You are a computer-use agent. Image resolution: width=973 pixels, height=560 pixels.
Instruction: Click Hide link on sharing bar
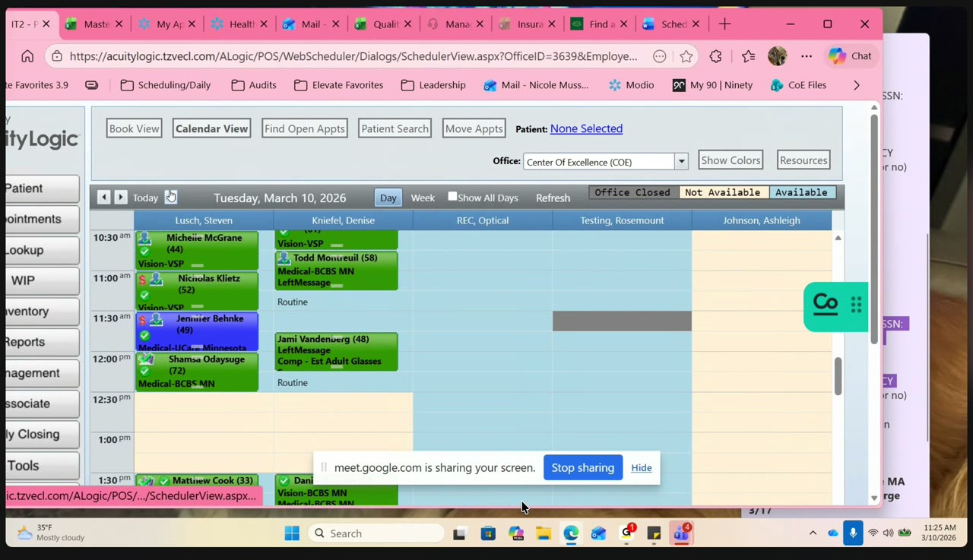pos(642,467)
